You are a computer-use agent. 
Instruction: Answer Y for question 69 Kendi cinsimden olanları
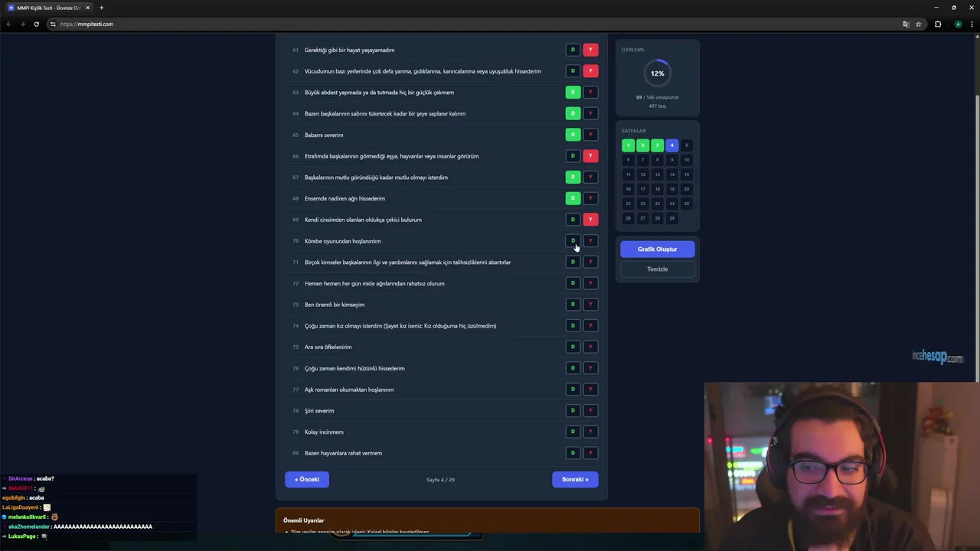click(590, 220)
